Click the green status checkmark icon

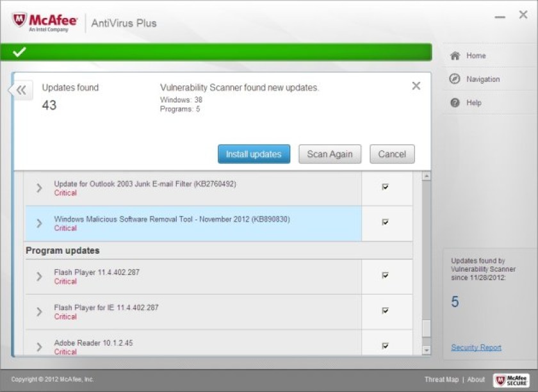click(19, 52)
